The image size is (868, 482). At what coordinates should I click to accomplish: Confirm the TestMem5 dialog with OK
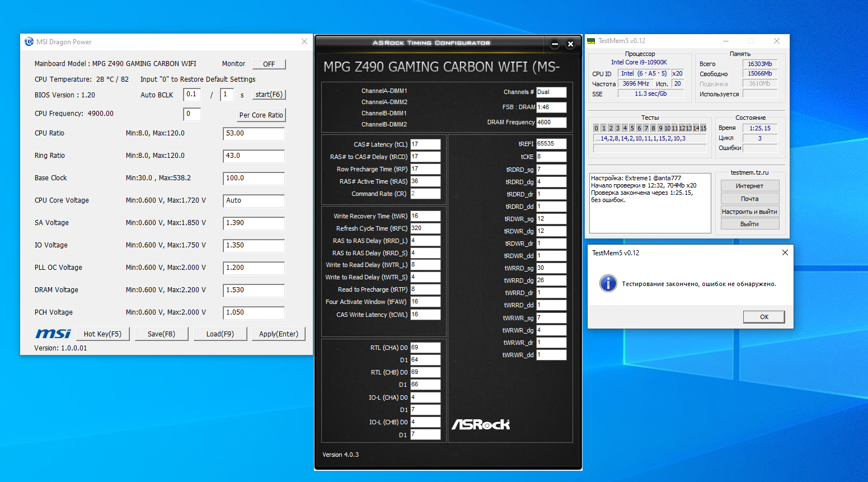pos(764,317)
